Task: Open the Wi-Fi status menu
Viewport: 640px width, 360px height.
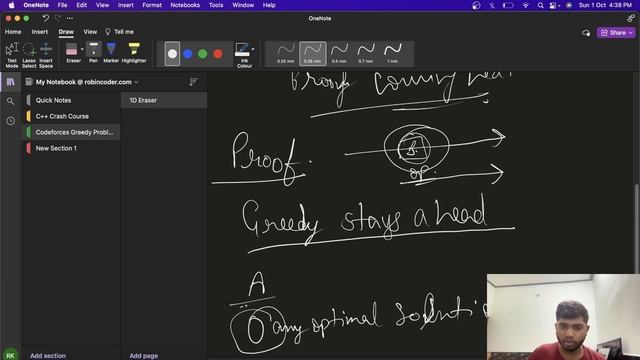Action: [526, 5]
